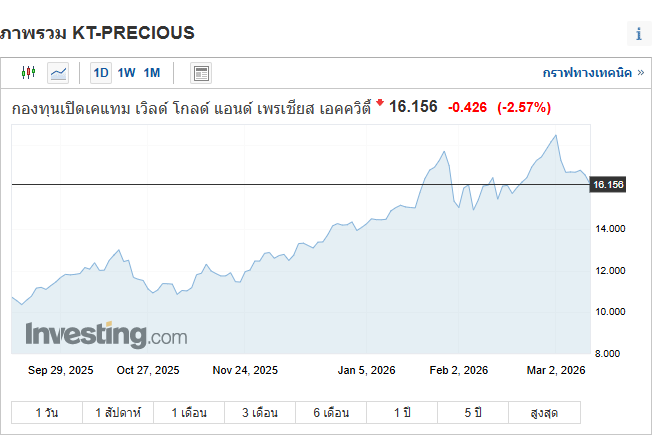
Task: Set chart interval to 1D
Action: (101, 73)
